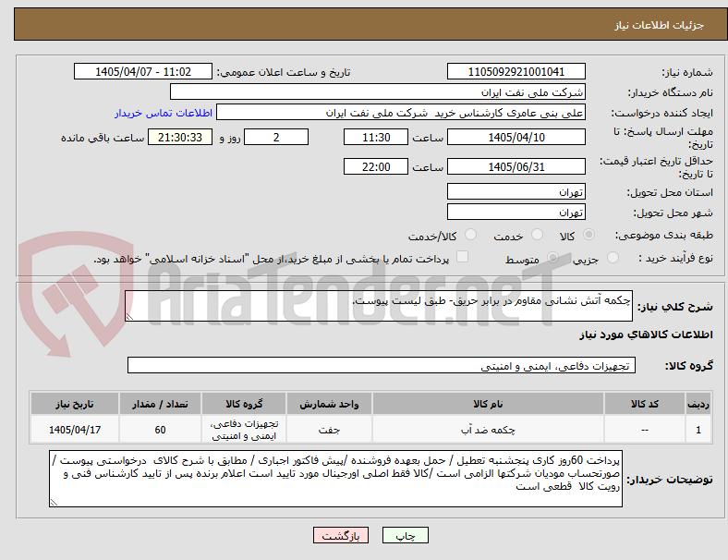Click the remaining days field showing 2
Viewport: 728px width, 560px height.
[276, 137]
